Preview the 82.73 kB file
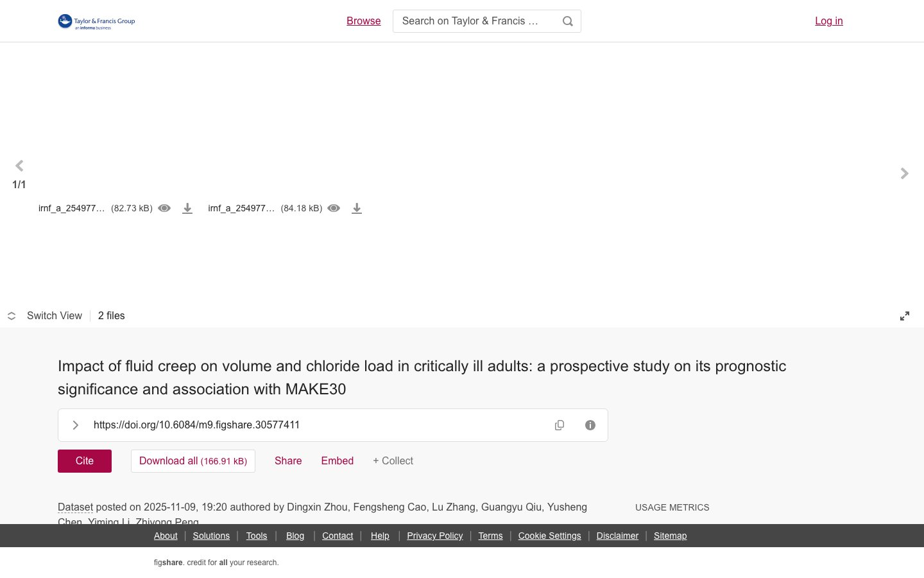Image resolution: width=924 pixels, height=578 pixels. click(x=164, y=208)
